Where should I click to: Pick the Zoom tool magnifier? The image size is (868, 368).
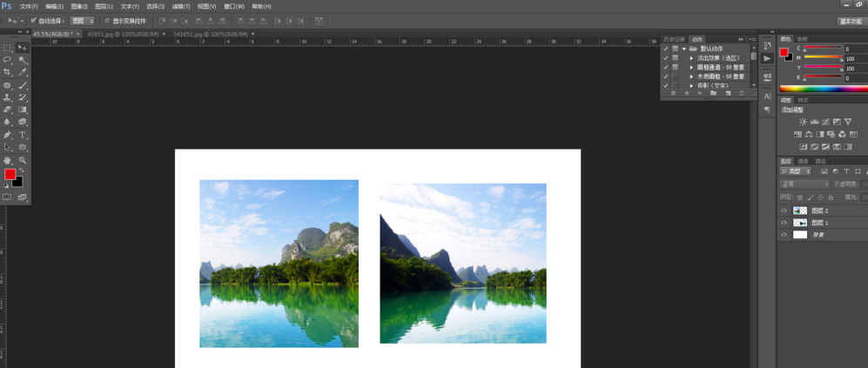(x=23, y=160)
